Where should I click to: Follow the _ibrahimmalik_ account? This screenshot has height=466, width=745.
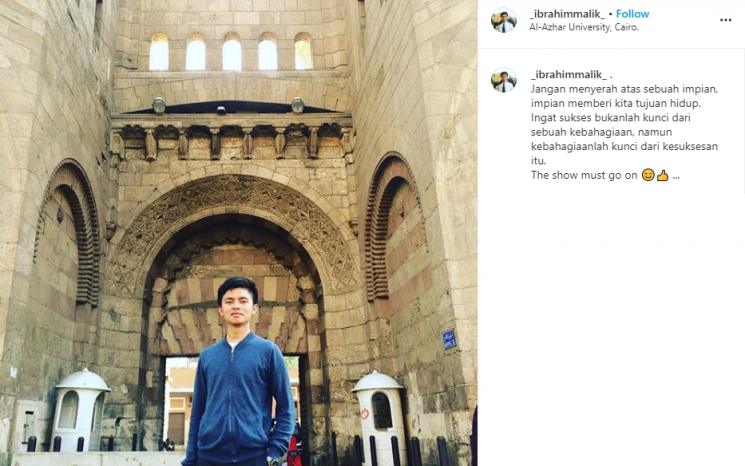click(632, 14)
